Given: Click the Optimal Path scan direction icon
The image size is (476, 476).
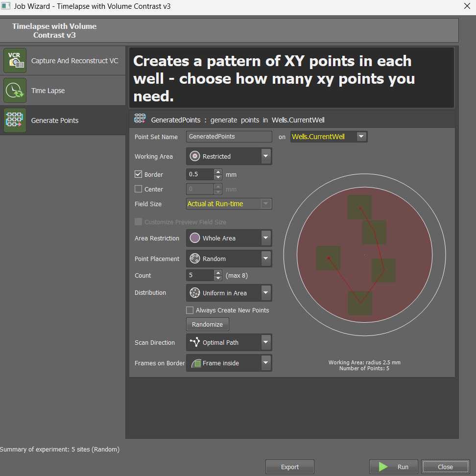Looking at the screenshot, I should tap(195, 342).
